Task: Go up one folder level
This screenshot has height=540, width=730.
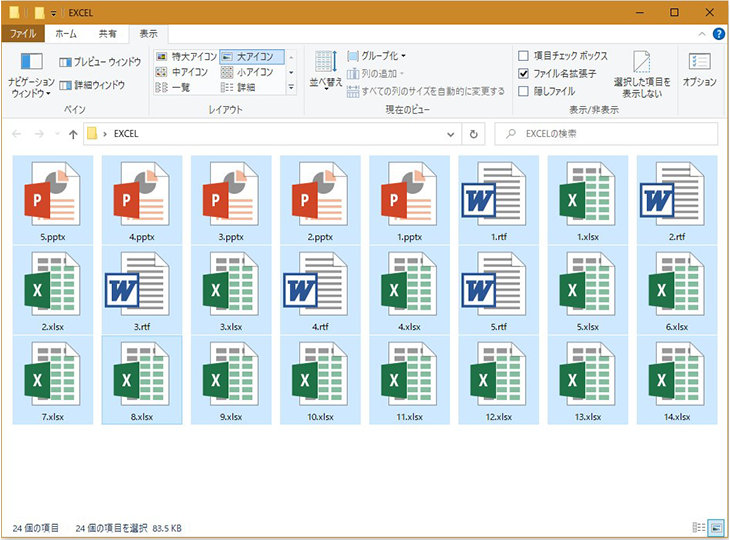Action: click(x=73, y=134)
